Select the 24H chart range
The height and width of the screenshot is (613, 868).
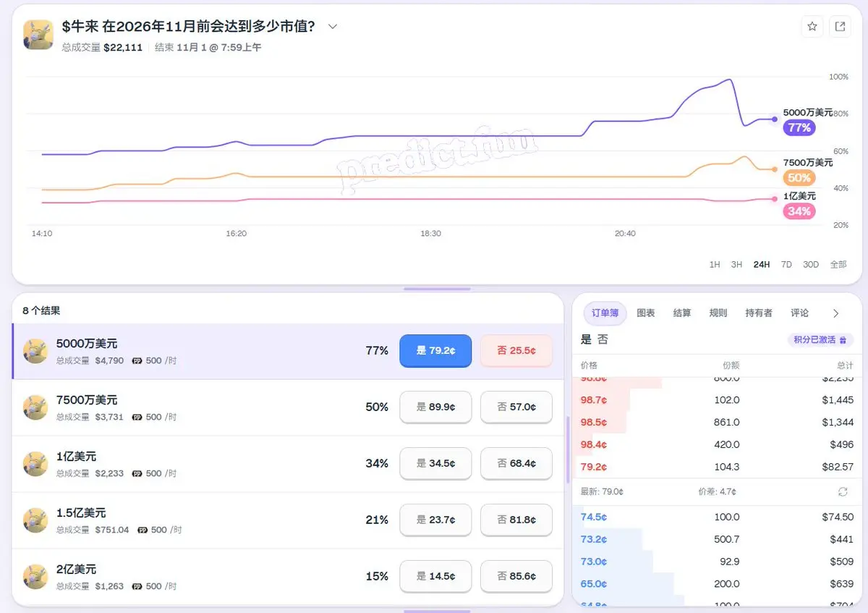pyautogui.click(x=762, y=265)
